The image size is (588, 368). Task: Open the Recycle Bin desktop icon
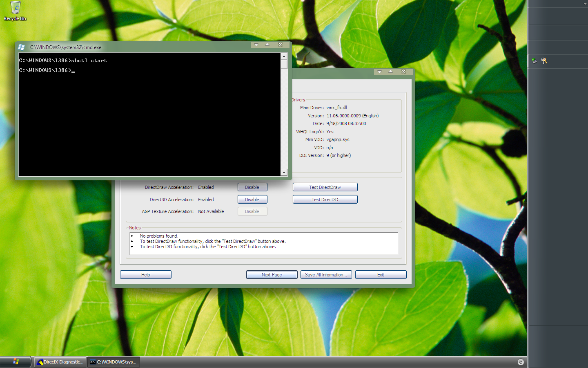pos(15,11)
